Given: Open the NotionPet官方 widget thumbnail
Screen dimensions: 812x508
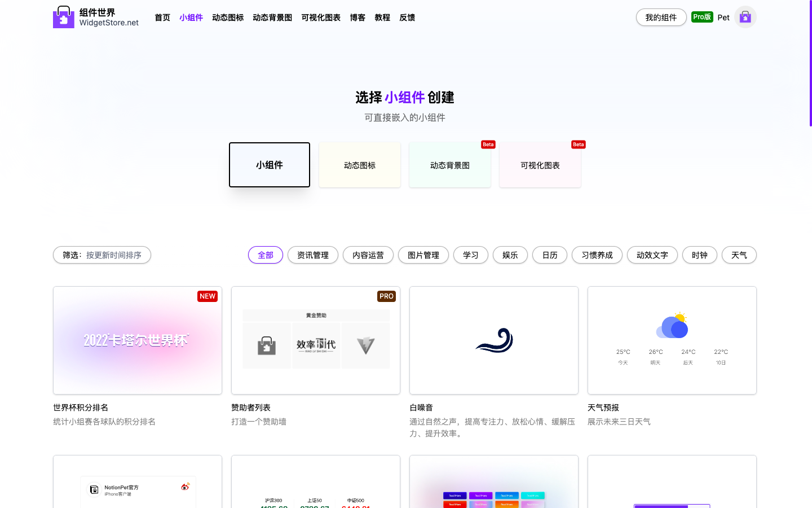Looking at the screenshot, I should tap(138, 481).
